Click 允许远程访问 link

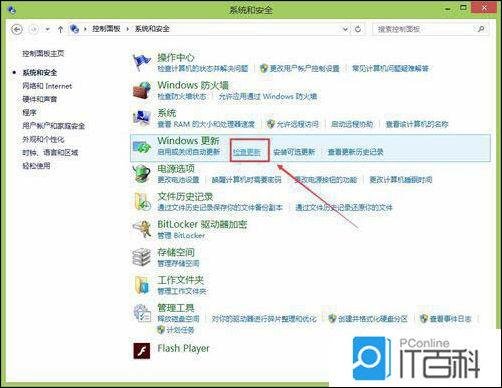pos(297,124)
